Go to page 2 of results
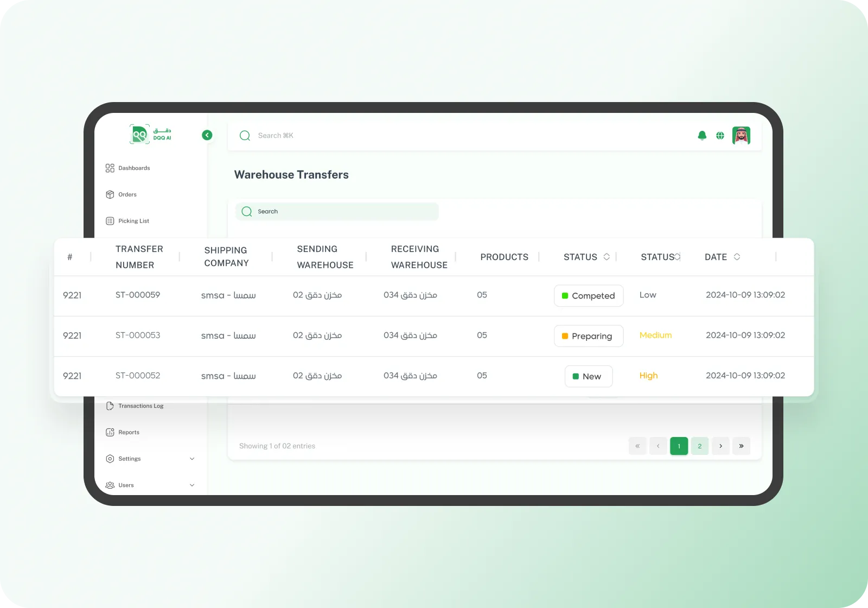Image resolution: width=868 pixels, height=608 pixels. [699, 446]
